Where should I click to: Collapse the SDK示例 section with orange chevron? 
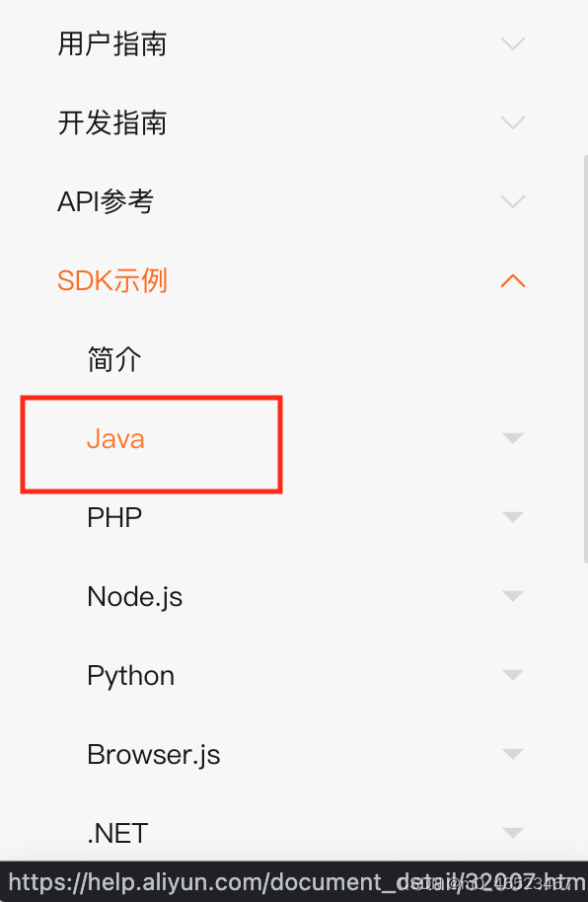click(x=513, y=280)
